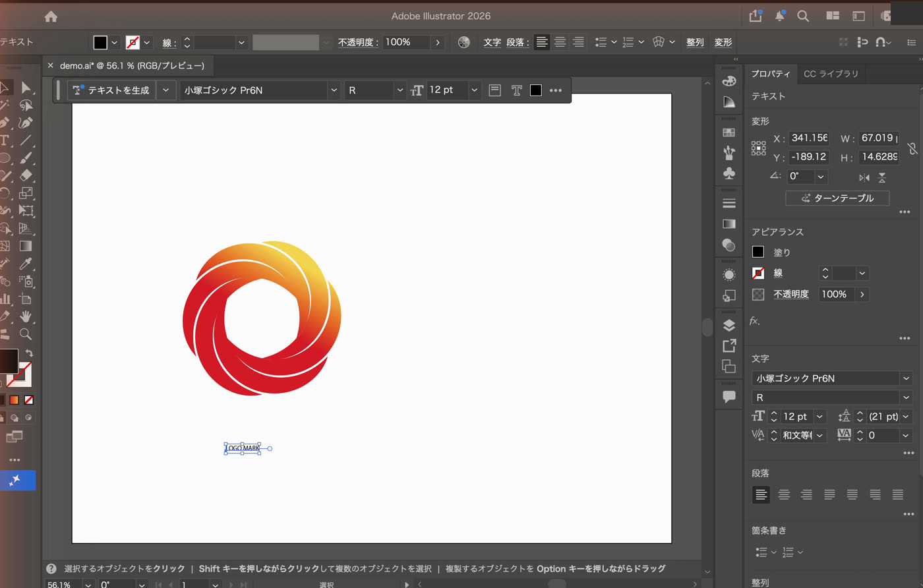Click the share document icon

756,16
